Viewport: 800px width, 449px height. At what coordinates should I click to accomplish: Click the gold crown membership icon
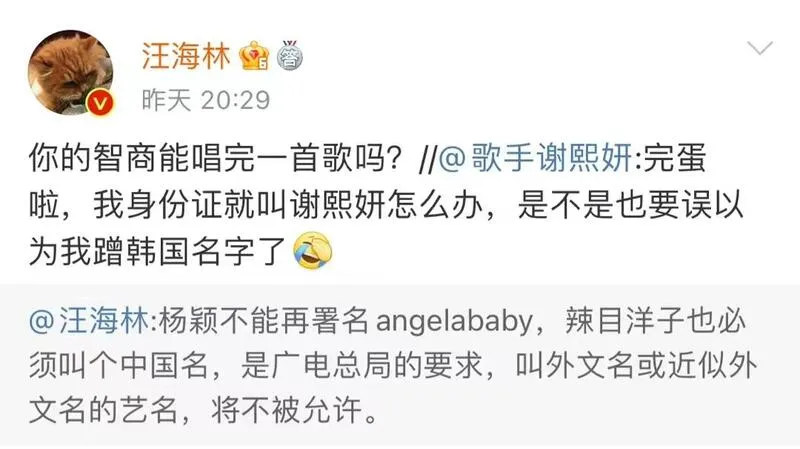[x=254, y=56]
